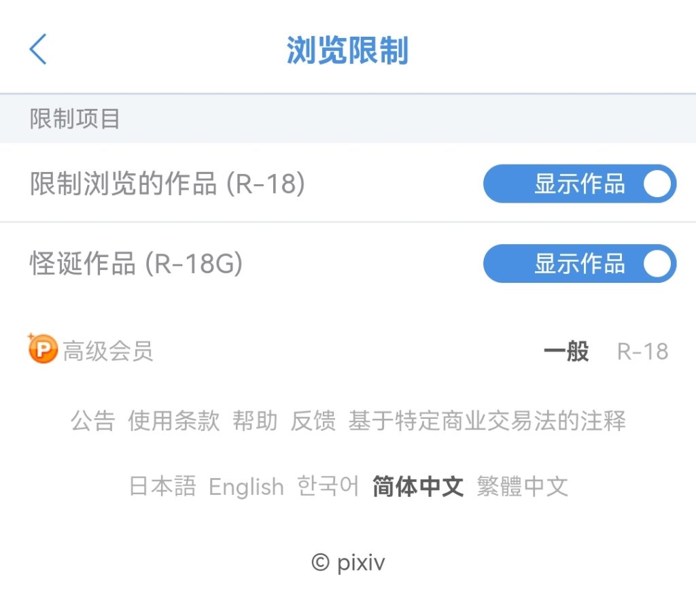Image resolution: width=696 pixels, height=616 pixels.
Task: Switch language to 한국어
Action: (328, 487)
